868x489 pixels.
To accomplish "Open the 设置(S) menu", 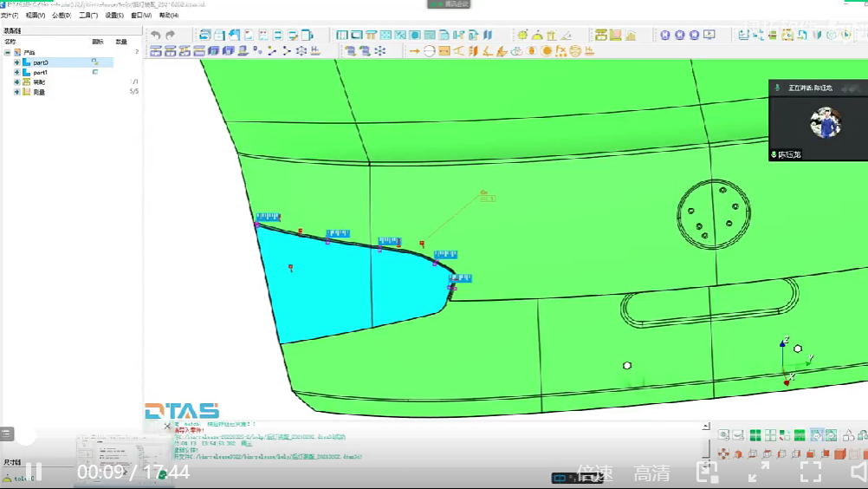I will (x=114, y=16).
